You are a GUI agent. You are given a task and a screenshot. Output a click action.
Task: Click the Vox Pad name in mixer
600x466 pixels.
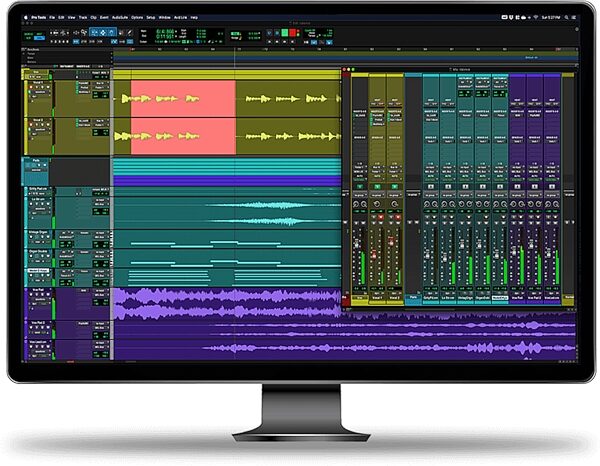(517, 298)
